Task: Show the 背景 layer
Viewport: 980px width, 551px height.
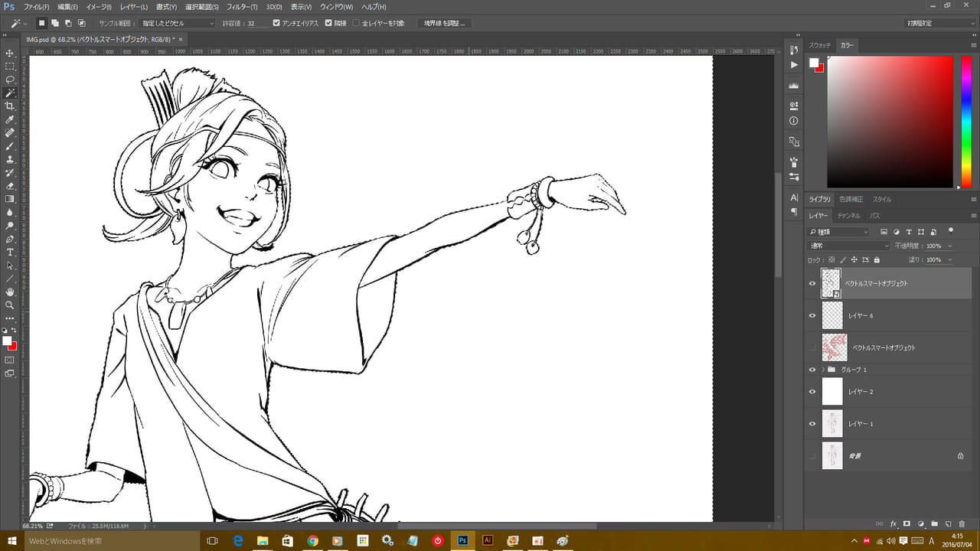Action: 812,456
